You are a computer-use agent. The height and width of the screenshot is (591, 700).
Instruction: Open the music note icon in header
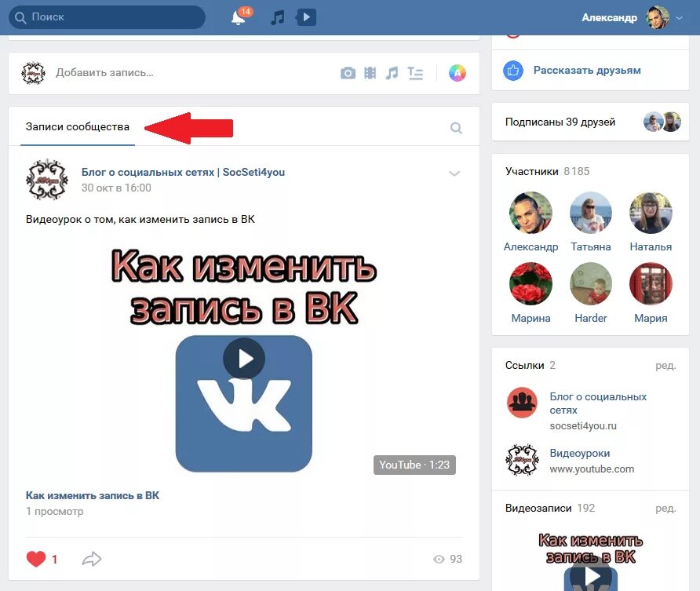click(278, 17)
